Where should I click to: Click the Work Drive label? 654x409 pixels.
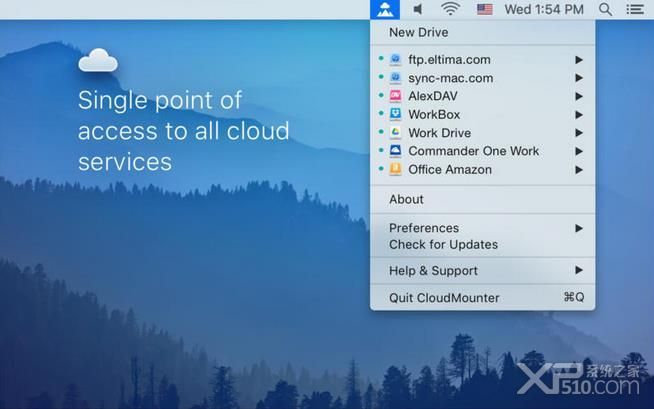coord(440,133)
